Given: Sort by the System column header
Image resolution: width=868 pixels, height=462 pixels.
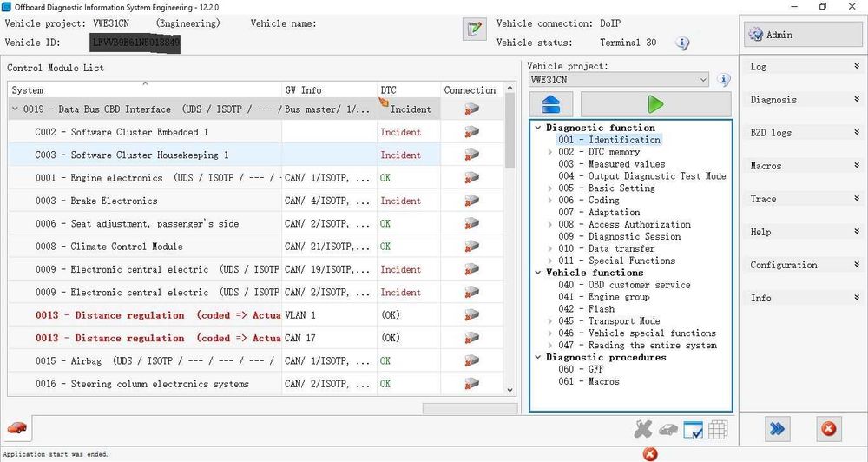Looking at the screenshot, I should [x=144, y=89].
